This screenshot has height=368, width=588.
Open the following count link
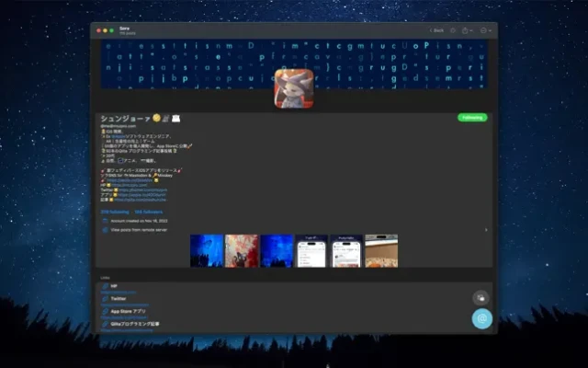(x=115, y=212)
